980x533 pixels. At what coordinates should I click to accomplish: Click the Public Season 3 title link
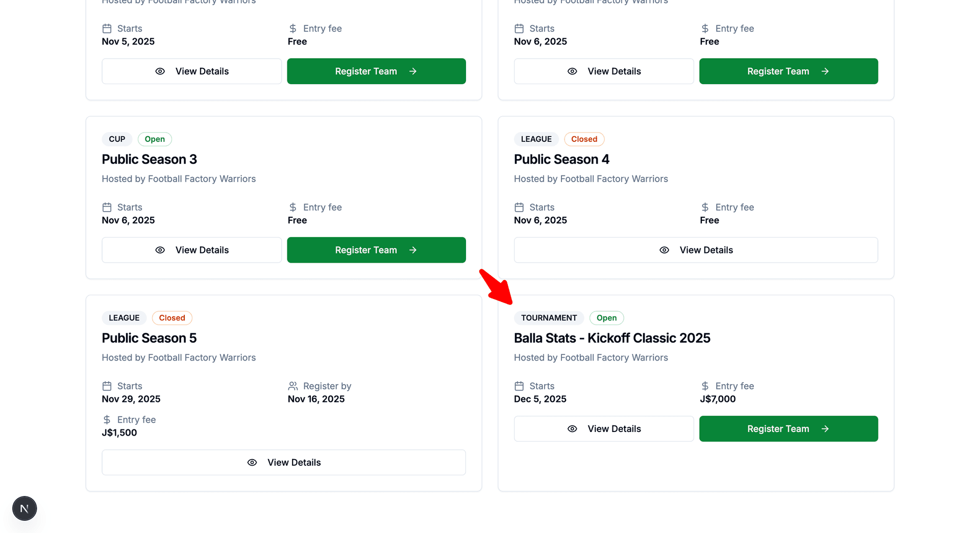coord(149,159)
